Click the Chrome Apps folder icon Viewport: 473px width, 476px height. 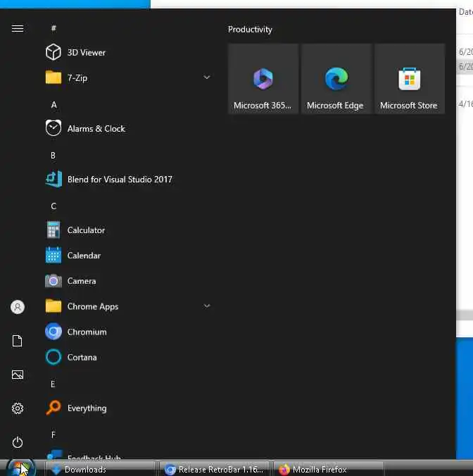click(53, 306)
